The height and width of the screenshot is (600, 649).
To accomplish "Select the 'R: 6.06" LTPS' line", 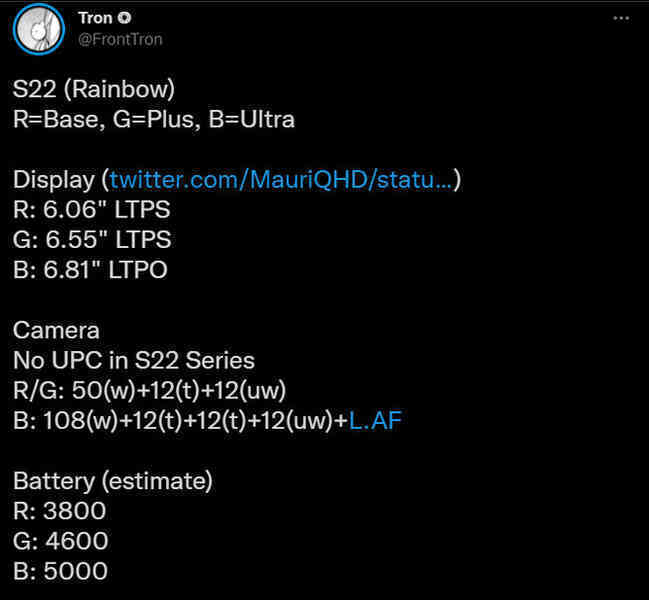I will coord(91,209).
